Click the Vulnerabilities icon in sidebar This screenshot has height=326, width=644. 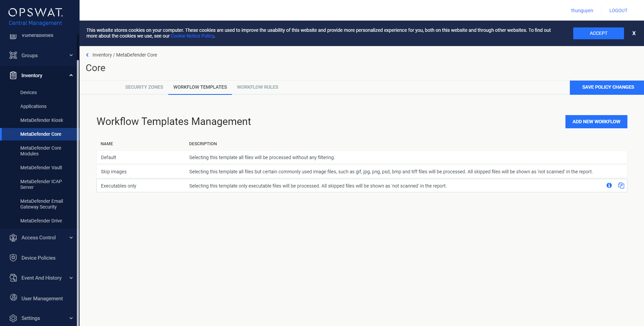13,36
